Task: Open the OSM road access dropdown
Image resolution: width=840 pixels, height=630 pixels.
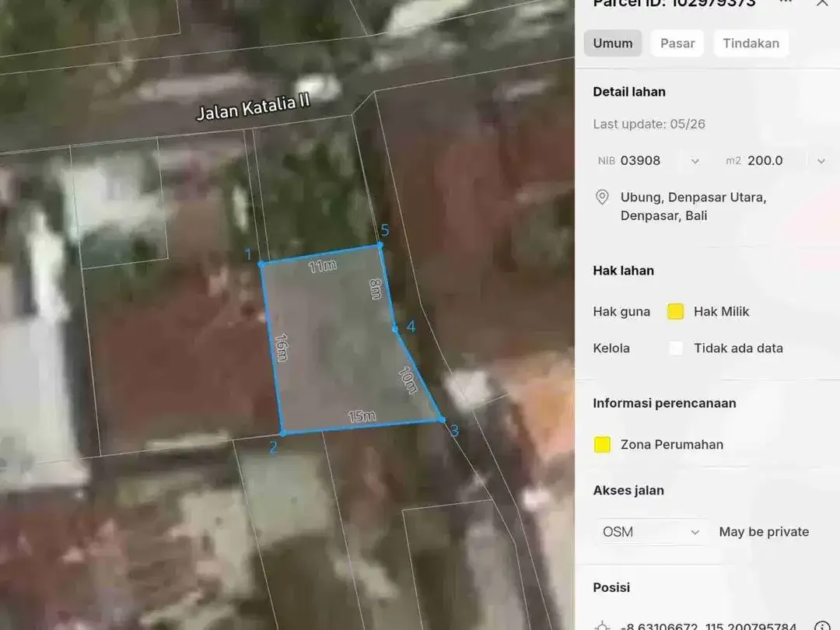Action: [x=650, y=532]
